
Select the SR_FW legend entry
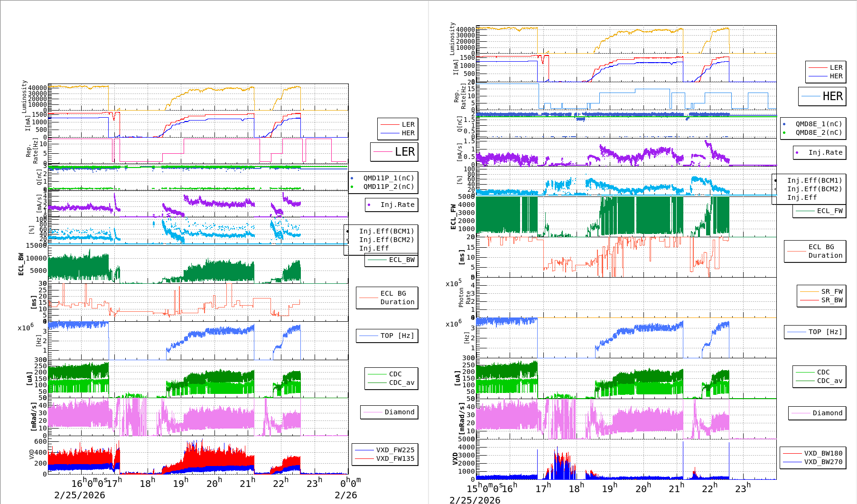(x=832, y=291)
